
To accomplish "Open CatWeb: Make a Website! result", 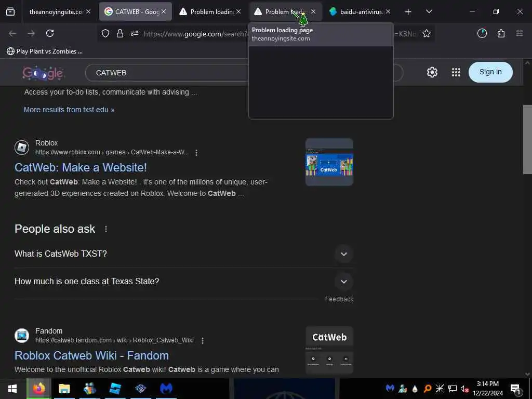I will click(x=81, y=167).
